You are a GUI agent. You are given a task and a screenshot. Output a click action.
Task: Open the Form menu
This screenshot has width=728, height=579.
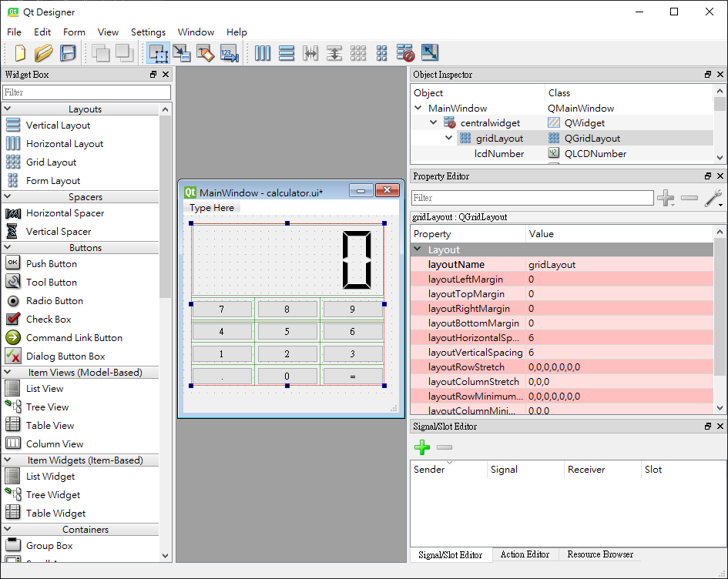click(74, 32)
